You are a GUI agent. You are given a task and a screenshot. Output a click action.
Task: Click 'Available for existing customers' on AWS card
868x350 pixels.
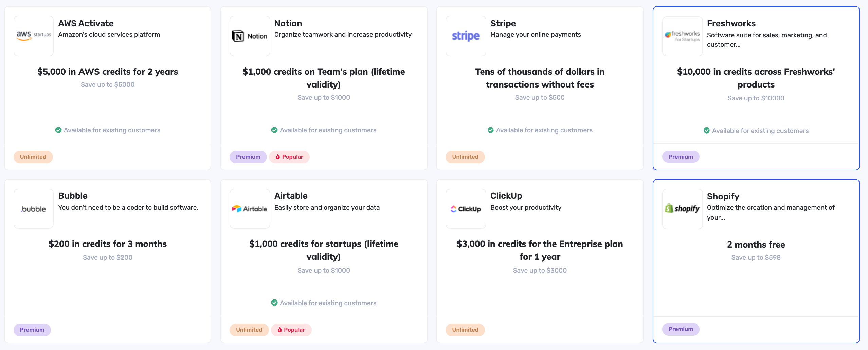coord(112,130)
